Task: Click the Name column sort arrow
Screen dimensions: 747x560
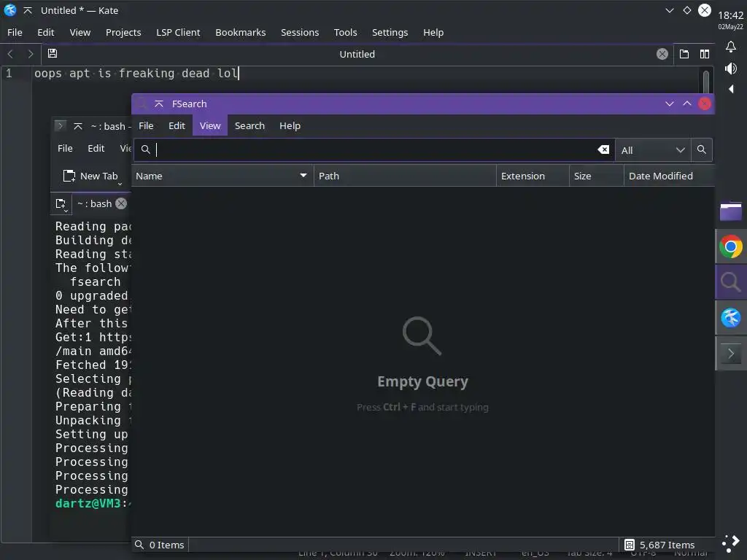Action: 303,176
